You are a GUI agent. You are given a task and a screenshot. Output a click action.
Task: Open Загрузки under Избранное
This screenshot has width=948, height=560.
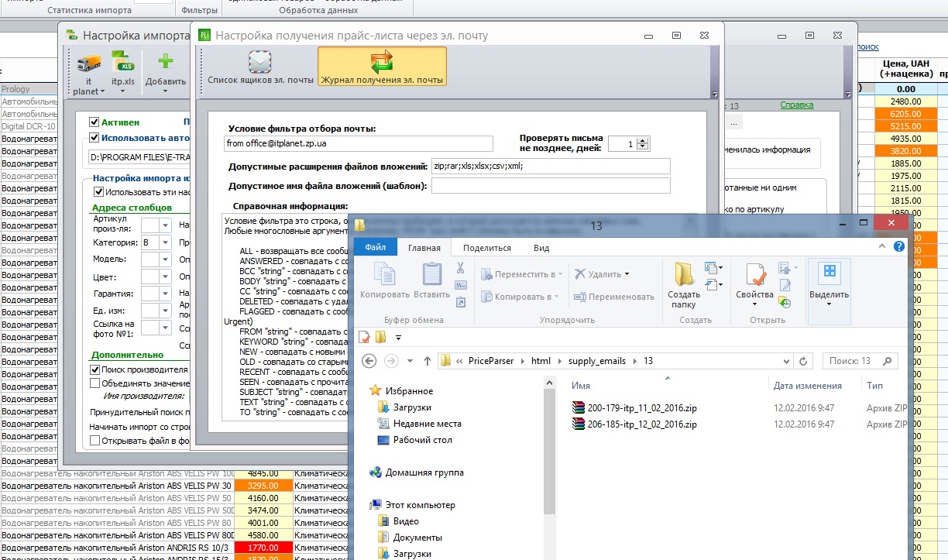point(412,407)
